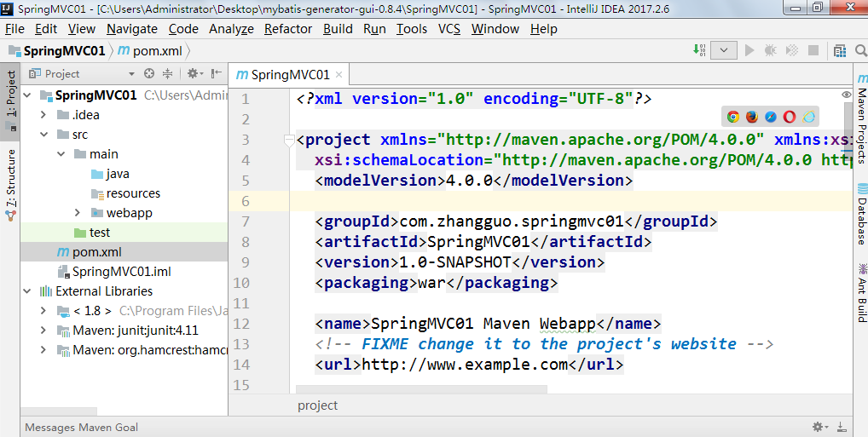Collapse the src folder
The height and width of the screenshot is (437, 868).
(x=43, y=135)
